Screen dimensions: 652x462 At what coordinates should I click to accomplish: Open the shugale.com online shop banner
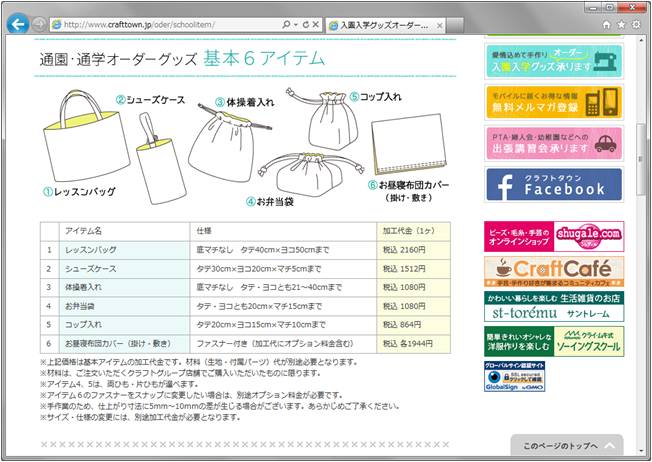pyautogui.click(x=554, y=236)
